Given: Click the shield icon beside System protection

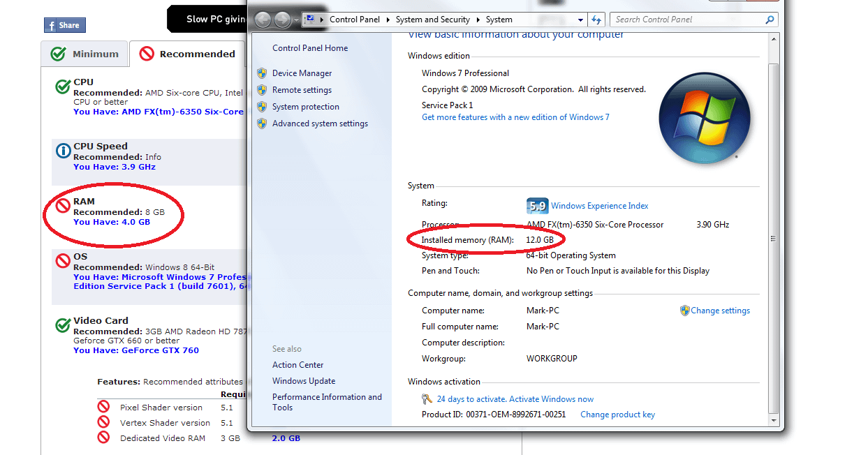Looking at the screenshot, I should tap(262, 107).
